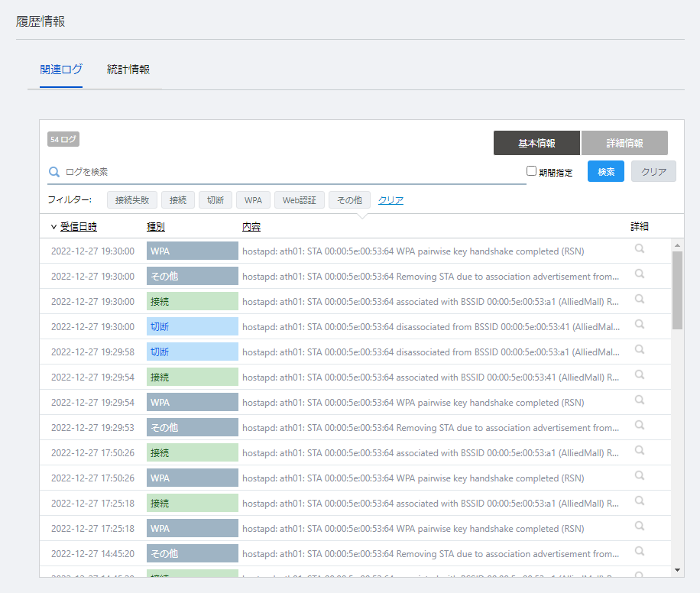Open details of 17:25:18 WPA log row

click(x=639, y=526)
